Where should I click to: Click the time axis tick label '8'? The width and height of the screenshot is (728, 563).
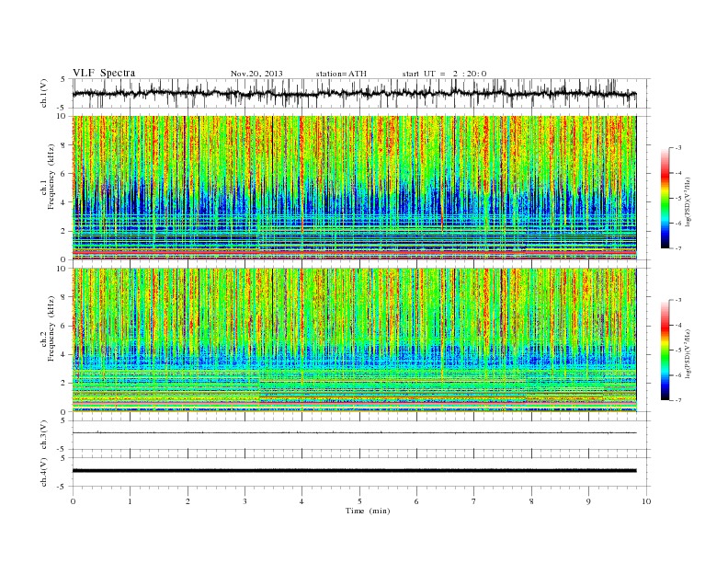tap(531, 501)
